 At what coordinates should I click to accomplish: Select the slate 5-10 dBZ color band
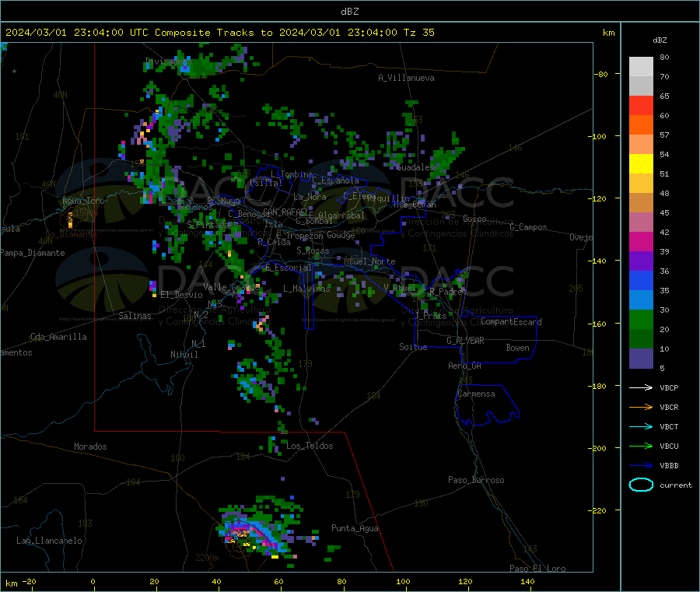click(641, 359)
